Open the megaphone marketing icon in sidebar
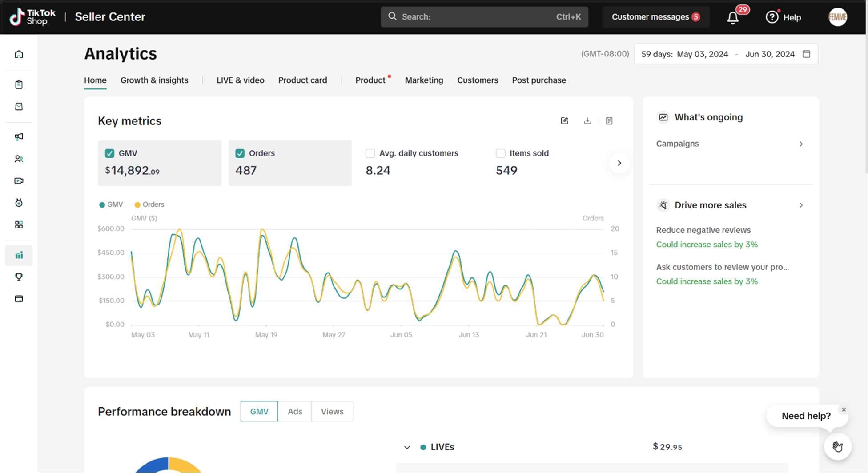 [19, 137]
